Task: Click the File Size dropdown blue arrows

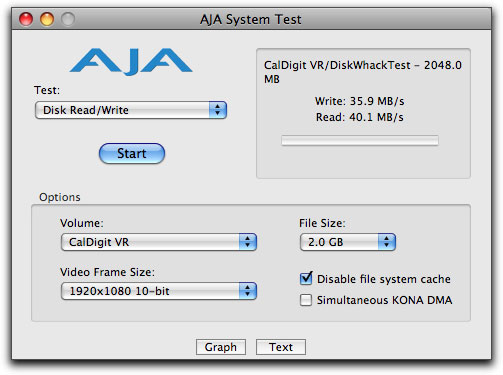Action: point(387,242)
